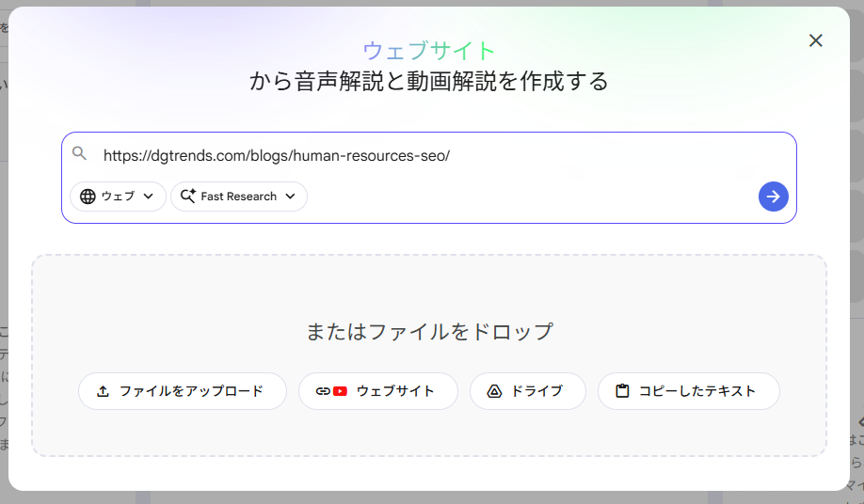Click the またはファイルをドロップ text
Viewport: 864px width, 504px height.
point(429,332)
